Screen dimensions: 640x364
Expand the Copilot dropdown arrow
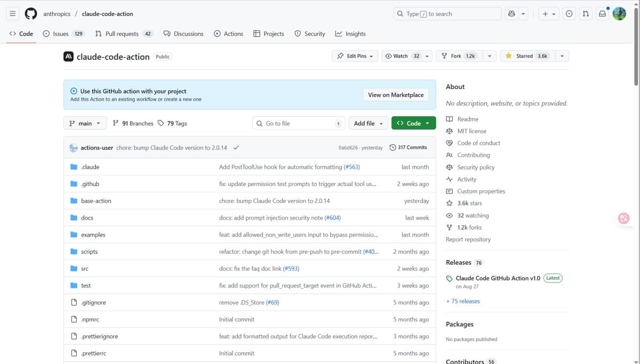[524, 14]
